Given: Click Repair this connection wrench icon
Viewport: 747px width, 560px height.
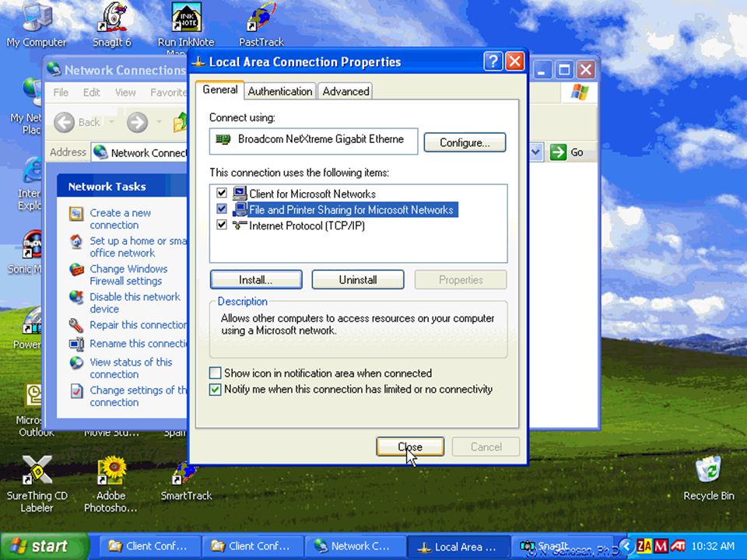Looking at the screenshot, I should [76, 325].
